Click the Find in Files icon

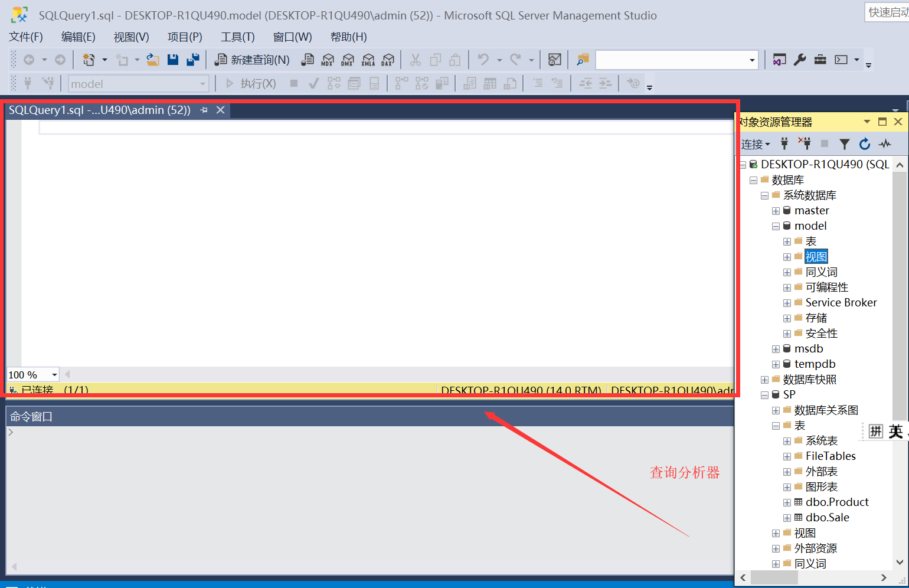tap(583, 60)
